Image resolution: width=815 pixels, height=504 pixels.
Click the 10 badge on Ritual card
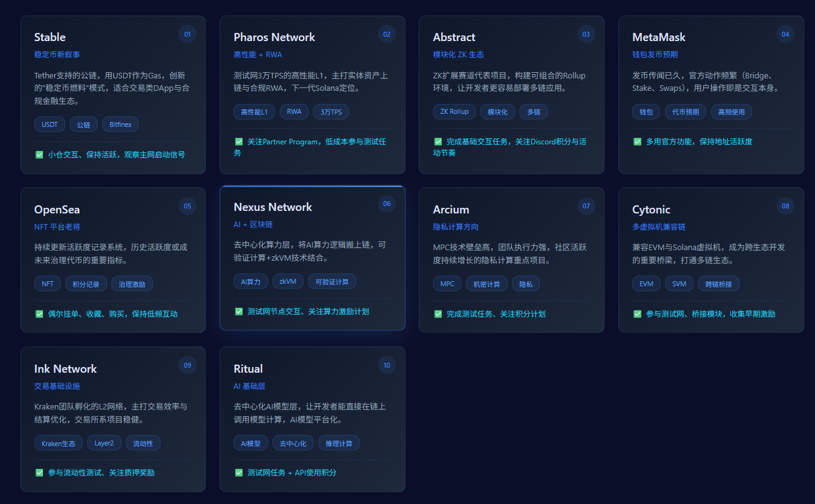(386, 365)
